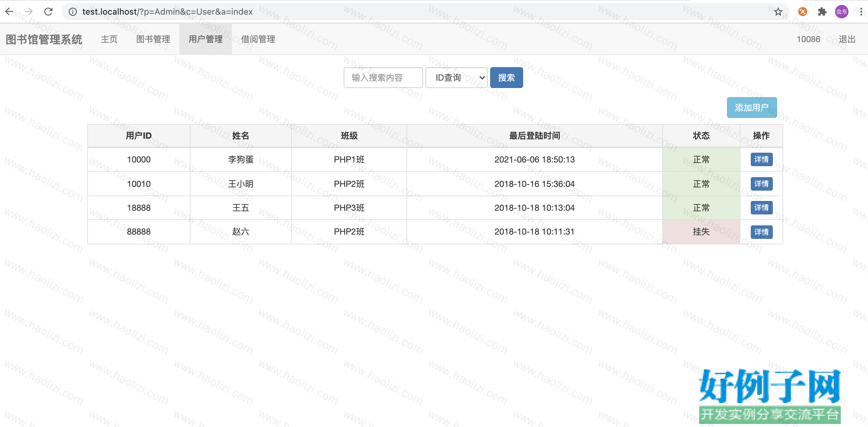Click PHP2班 in 王小明's row
868x427 pixels.
349,184
